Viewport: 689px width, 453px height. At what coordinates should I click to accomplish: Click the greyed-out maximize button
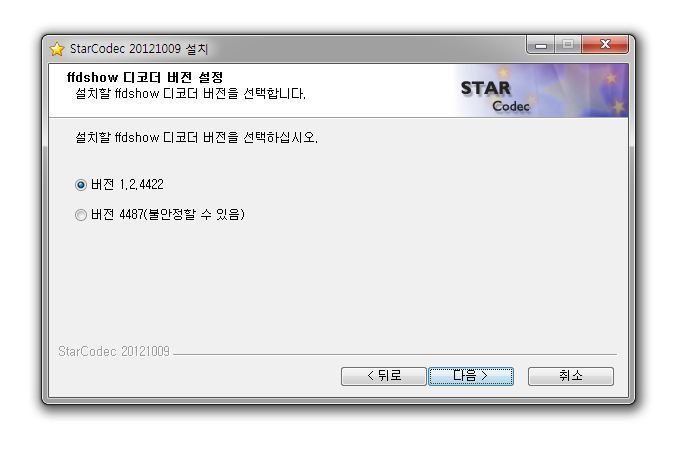click(568, 45)
